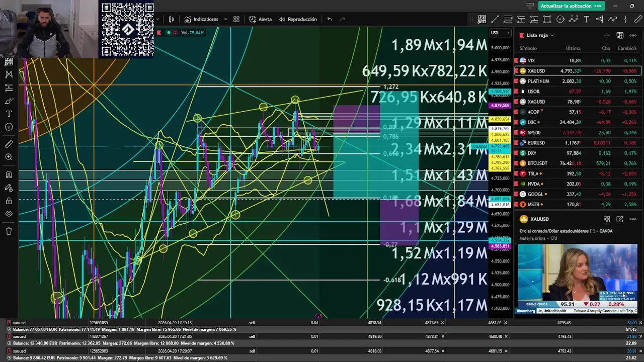The image size is (644, 362).
Task: Change candlestick chart type icon
Action: click(172, 19)
